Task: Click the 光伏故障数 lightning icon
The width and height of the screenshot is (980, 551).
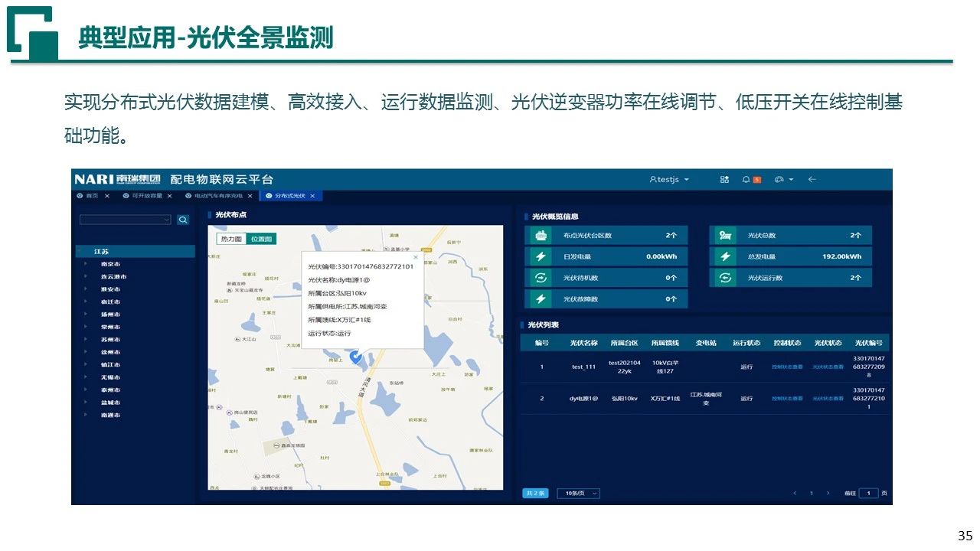Action: pos(540,299)
